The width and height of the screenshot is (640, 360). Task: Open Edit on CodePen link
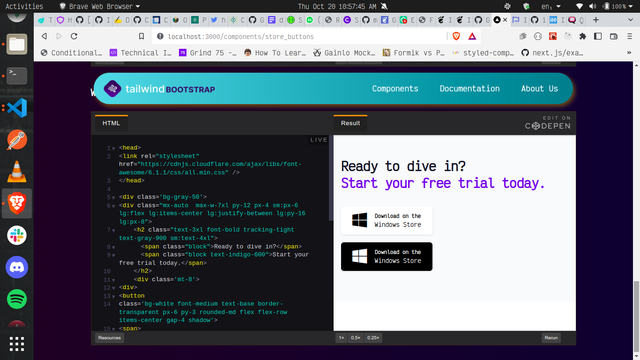coord(548,123)
